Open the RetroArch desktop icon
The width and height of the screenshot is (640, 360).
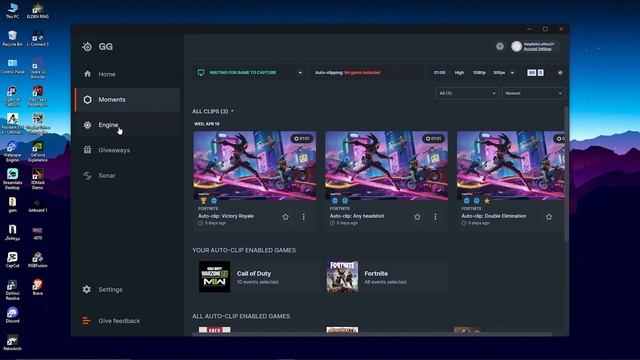point(12,342)
